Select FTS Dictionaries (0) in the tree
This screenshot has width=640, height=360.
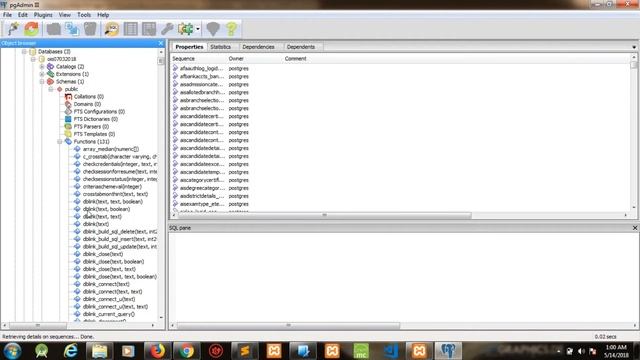point(96,119)
